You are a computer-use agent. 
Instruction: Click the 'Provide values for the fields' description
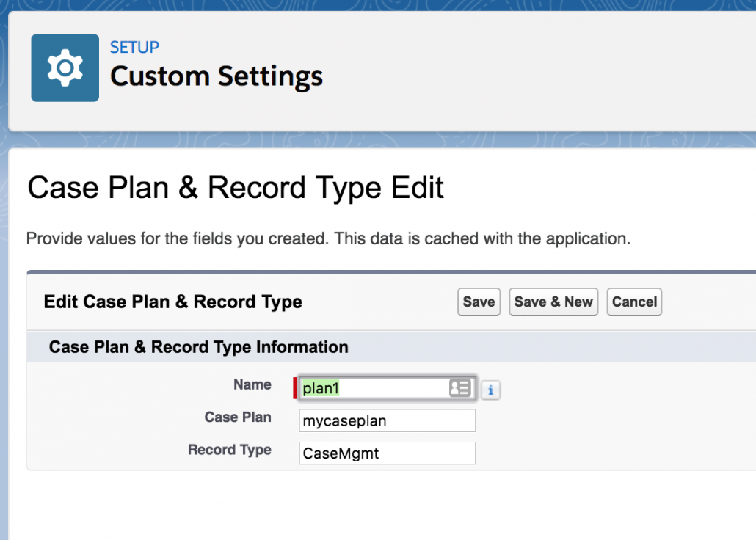tap(328, 238)
